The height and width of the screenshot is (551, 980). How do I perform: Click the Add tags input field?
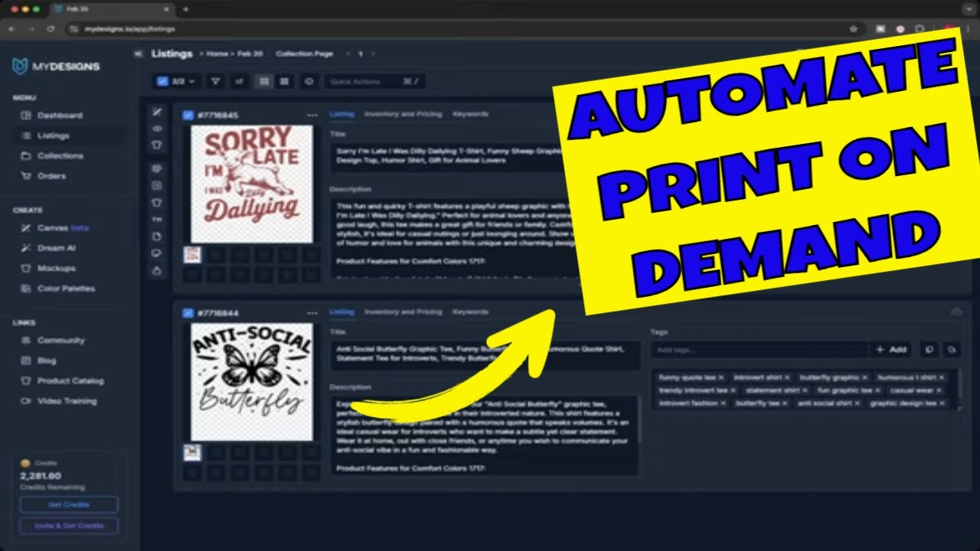(759, 350)
